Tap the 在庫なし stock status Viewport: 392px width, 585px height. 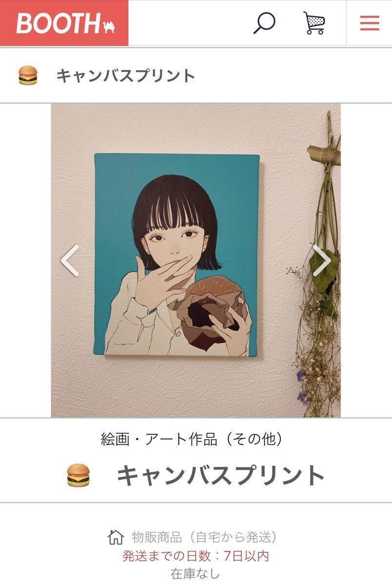(196, 574)
